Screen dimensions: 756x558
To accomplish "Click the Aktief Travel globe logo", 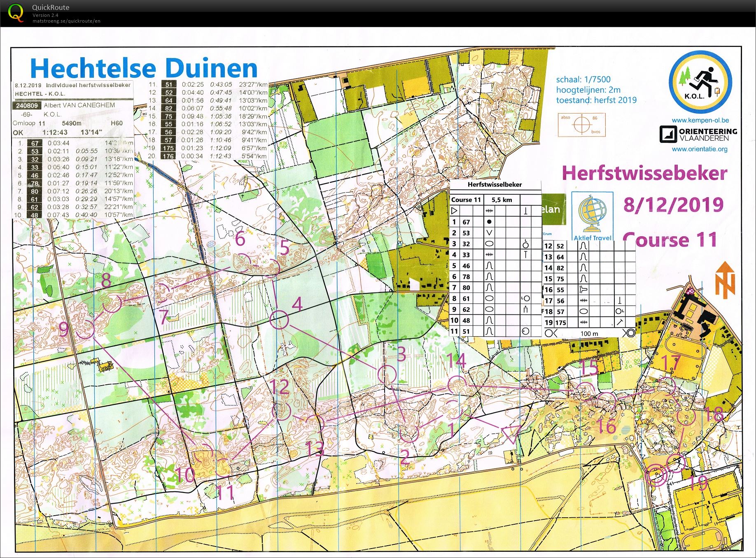I will tap(593, 216).
